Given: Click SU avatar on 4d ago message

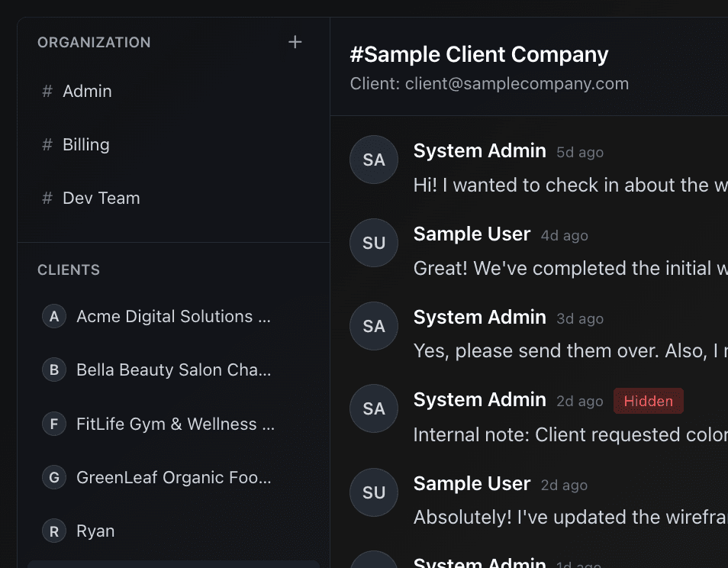Looking at the screenshot, I should click(374, 243).
